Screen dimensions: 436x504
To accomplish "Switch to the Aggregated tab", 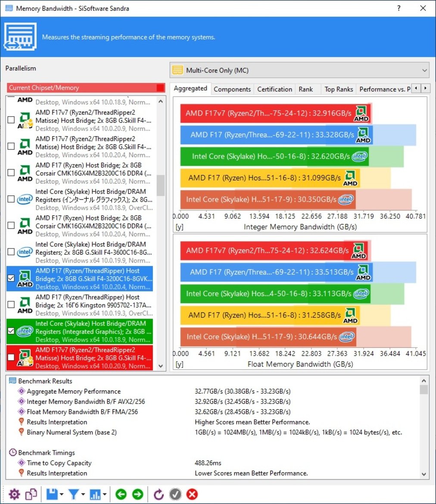I will point(190,88).
